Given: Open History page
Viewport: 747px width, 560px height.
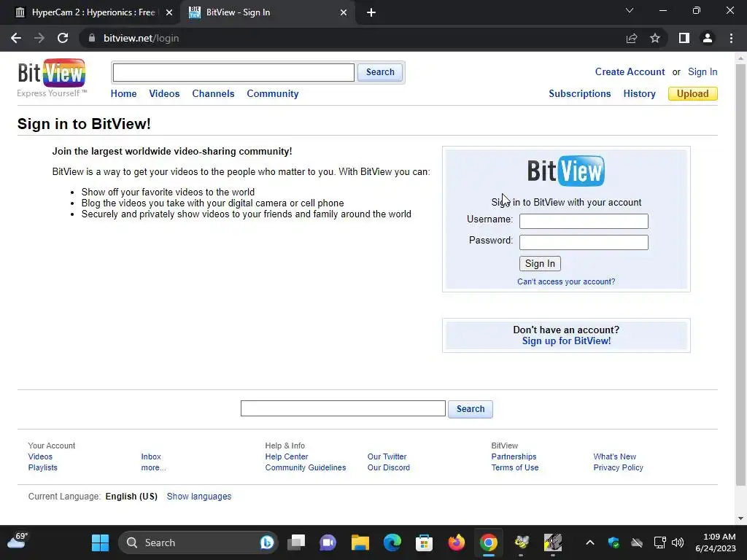Looking at the screenshot, I should pyautogui.click(x=639, y=94).
